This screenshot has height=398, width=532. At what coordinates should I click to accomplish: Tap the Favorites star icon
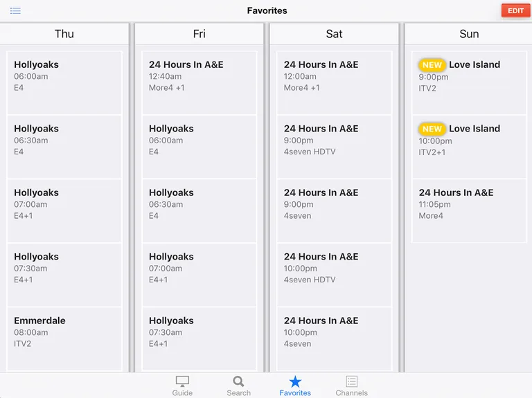pyautogui.click(x=295, y=381)
